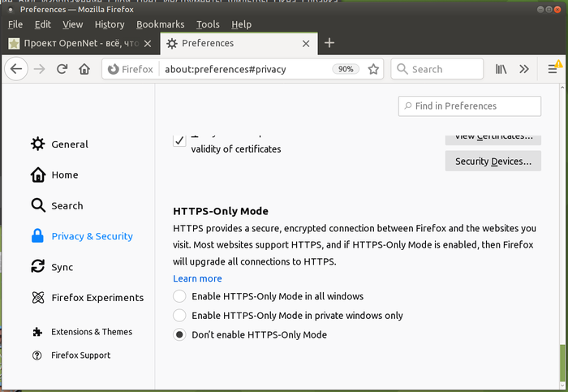Image resolution: width=568 pixels, height=392 pixels.
Task: Enable HTTPS-Only Mode in all windows
Action: coord(179,296)
